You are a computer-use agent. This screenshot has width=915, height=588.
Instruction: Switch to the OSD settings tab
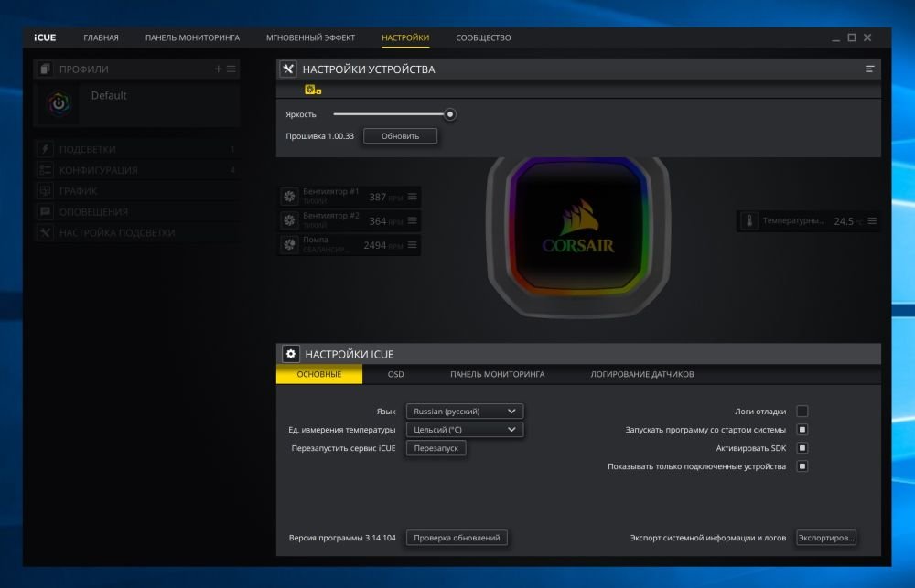395,374
